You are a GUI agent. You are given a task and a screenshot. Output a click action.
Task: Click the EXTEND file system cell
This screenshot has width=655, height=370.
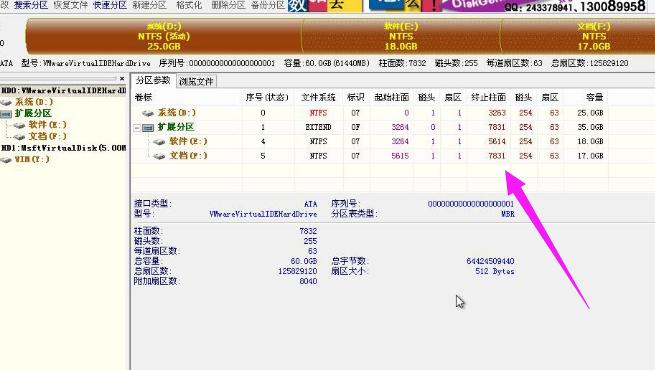click(x=318, y=127)
